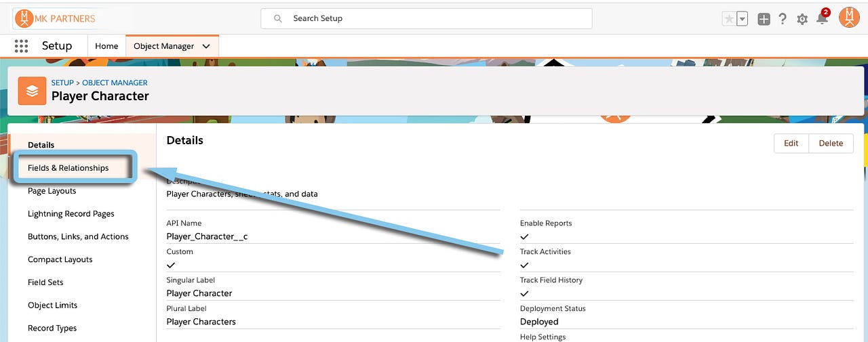Click the Plural Label value Player Characters
This screenshot has width=868, height=342.
(201, 322)
